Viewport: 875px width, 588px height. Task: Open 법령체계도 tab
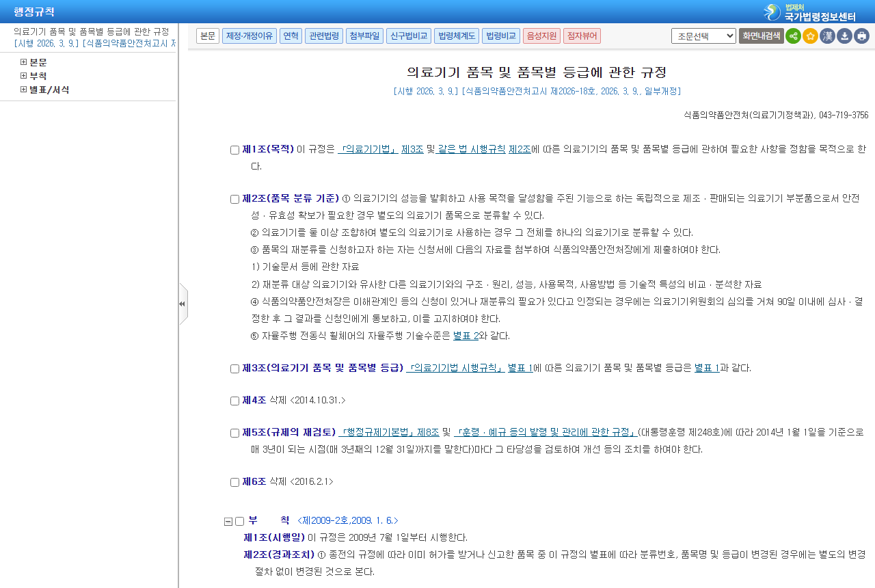pos(457,36)
